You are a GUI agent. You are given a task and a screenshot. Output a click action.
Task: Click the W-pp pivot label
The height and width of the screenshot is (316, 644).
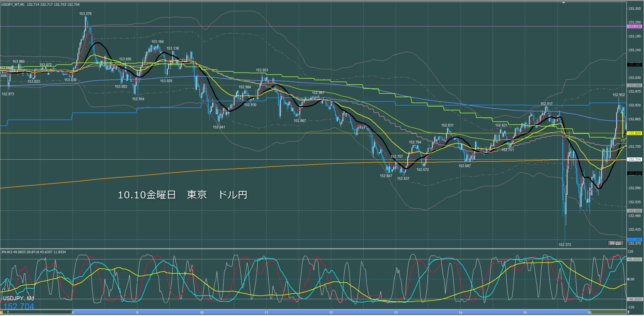click(x=615, y=243)
